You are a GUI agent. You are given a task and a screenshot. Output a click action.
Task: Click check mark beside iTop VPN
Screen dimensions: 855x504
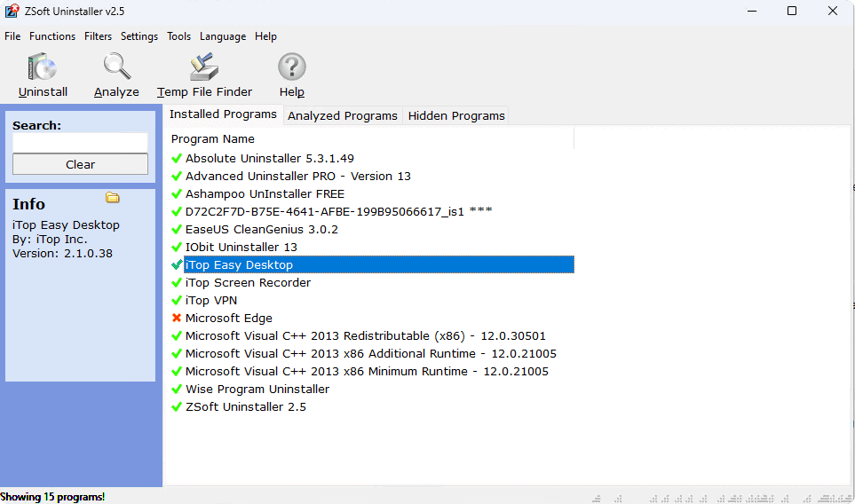176,300
